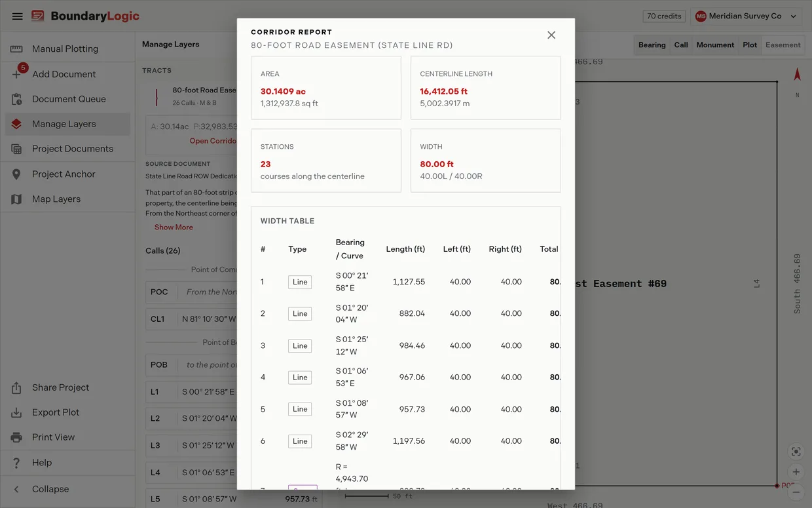Open the Meridian Survey Co account dropdown
Image resolution: width=812 pixels, height=508 pixels.
click(747, 16)
